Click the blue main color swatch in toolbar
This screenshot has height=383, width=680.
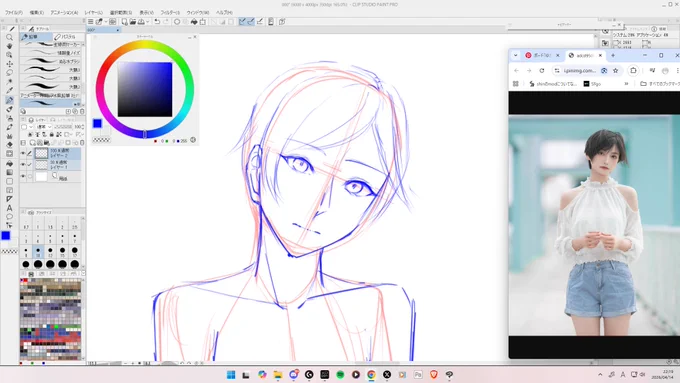(x=6, y=235)
